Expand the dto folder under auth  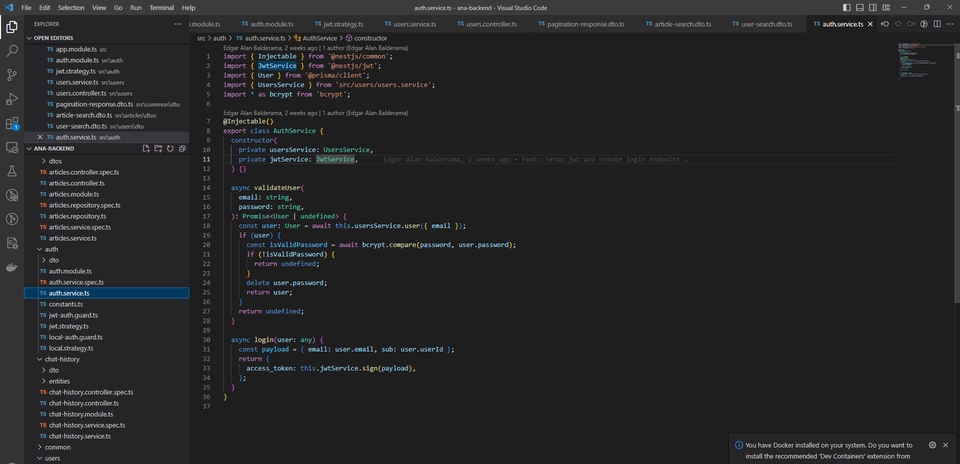[x=53, y=260]
